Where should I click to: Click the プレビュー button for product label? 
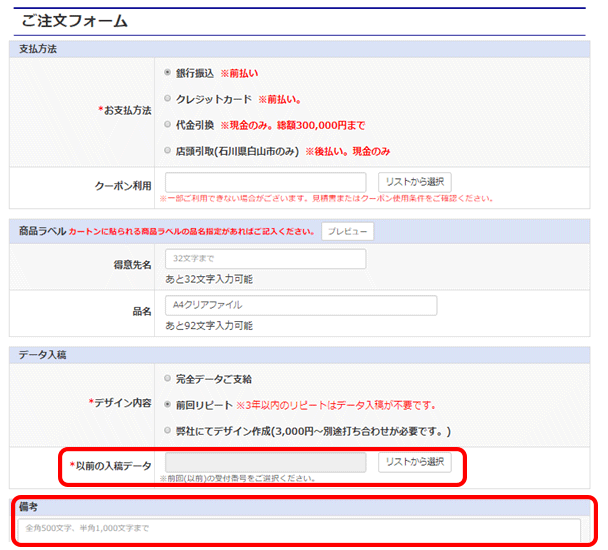347,231
